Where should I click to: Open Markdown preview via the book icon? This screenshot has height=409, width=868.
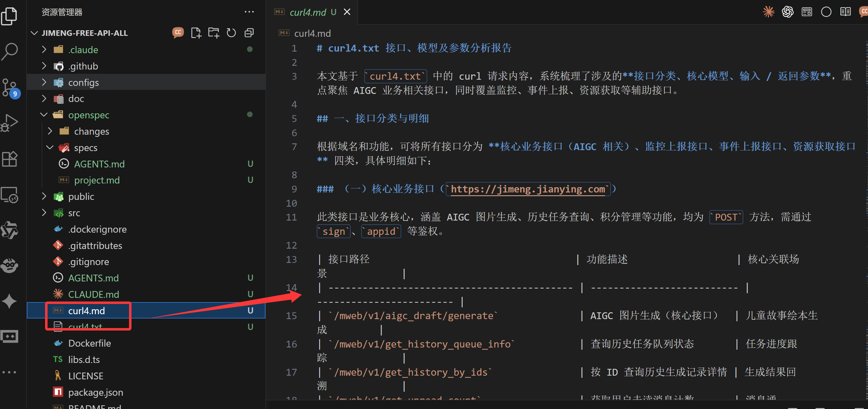845,11
